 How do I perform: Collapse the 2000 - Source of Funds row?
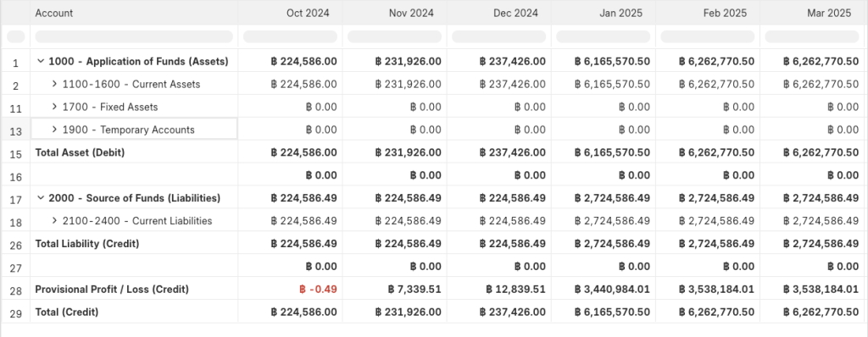[x=41, y=198]
